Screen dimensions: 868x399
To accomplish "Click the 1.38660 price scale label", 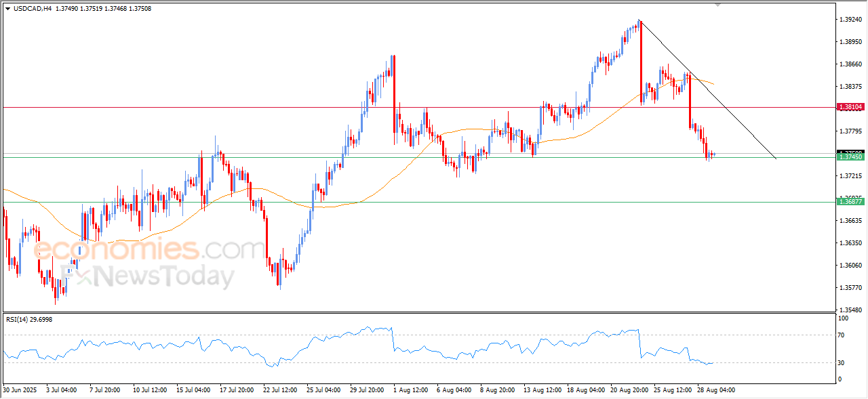I will click(850, 64).
